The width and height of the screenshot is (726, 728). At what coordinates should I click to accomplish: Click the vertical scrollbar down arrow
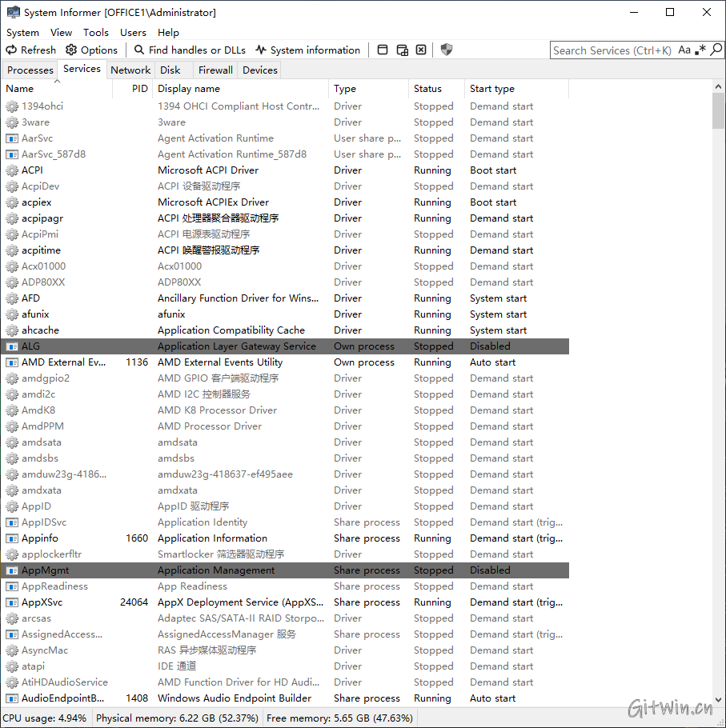click(718, 699)
